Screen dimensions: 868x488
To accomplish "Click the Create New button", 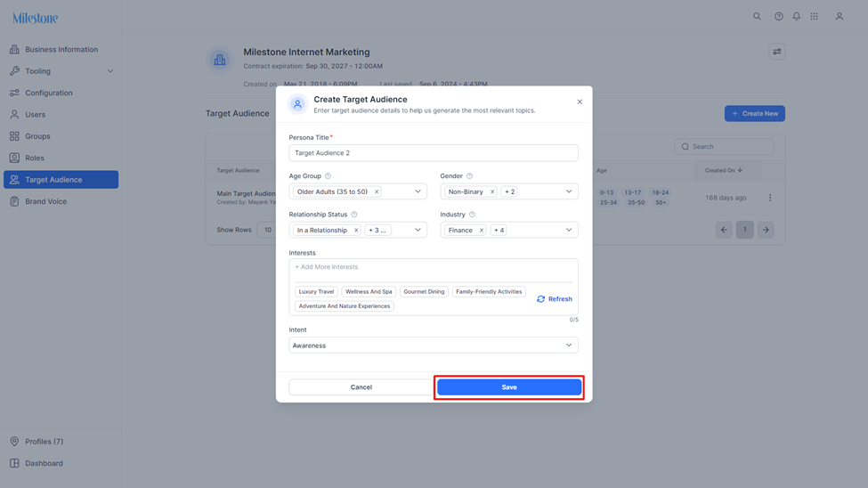I will click(x=755, y=114).
